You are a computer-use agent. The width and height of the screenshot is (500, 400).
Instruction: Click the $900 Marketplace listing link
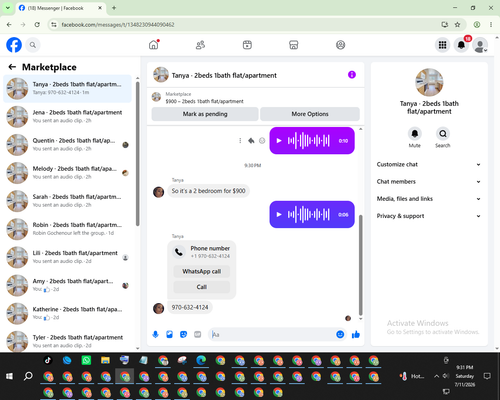click(x=204, y=101)
